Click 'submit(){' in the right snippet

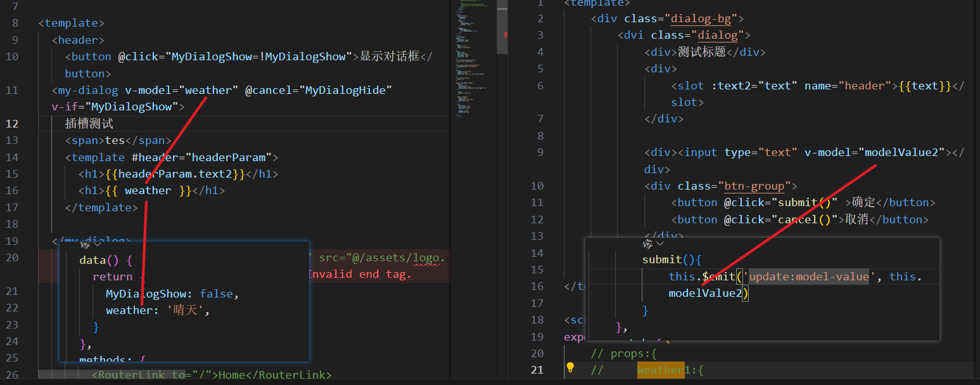pos(672,259)
